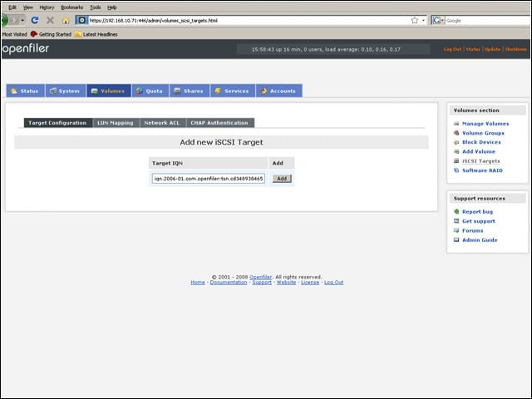Open the Block Devices link
The height and width of the screenshot is (399, 532).
click(x=481, y=142)
